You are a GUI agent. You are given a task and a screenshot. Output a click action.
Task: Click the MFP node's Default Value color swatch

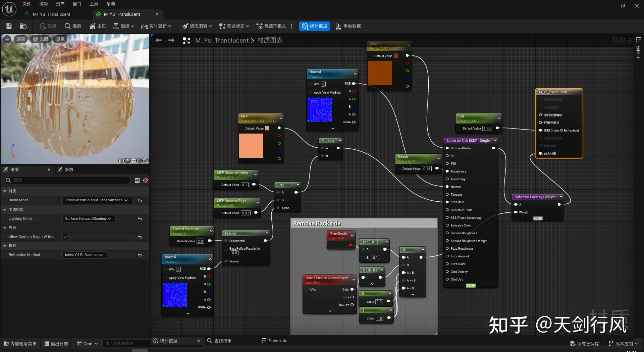tap(267, 128)
